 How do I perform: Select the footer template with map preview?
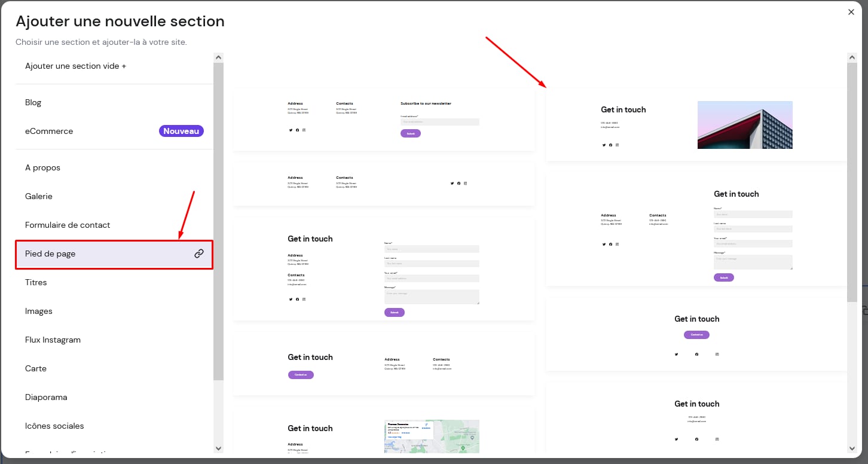tap(384, 432)
